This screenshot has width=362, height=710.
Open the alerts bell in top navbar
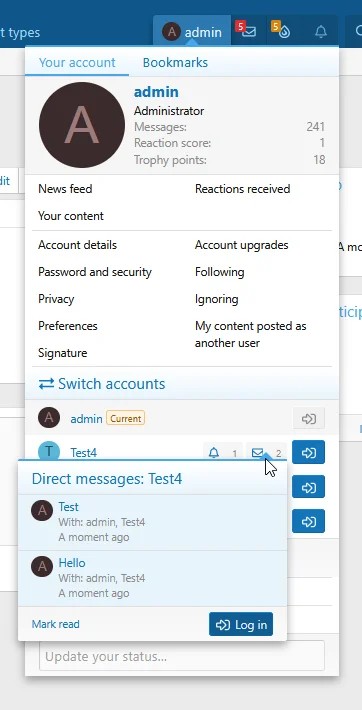[321, 32]
